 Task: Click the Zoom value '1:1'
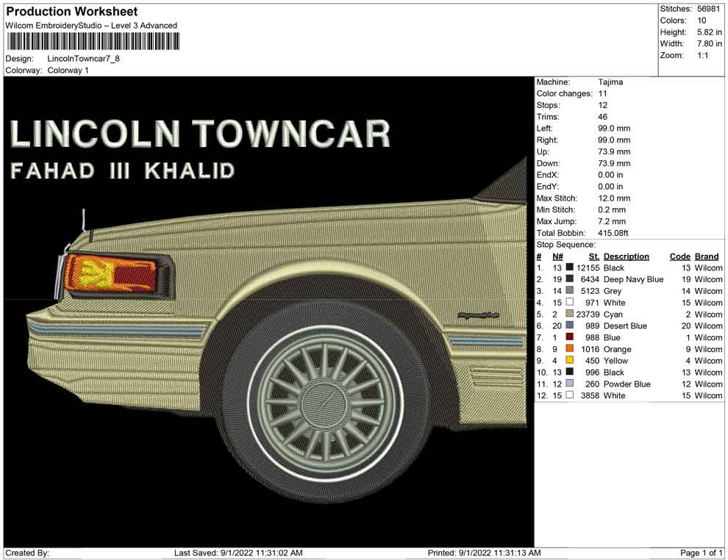click(x=703, y=55)
